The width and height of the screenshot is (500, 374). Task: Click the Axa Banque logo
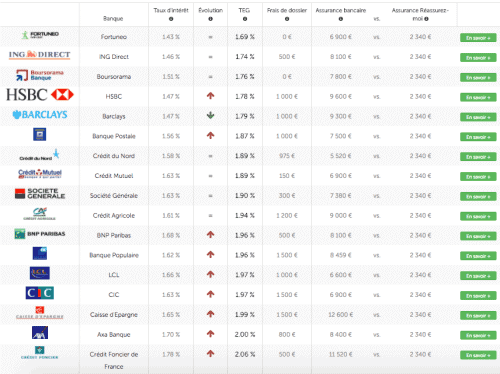(x=40, y=333)
